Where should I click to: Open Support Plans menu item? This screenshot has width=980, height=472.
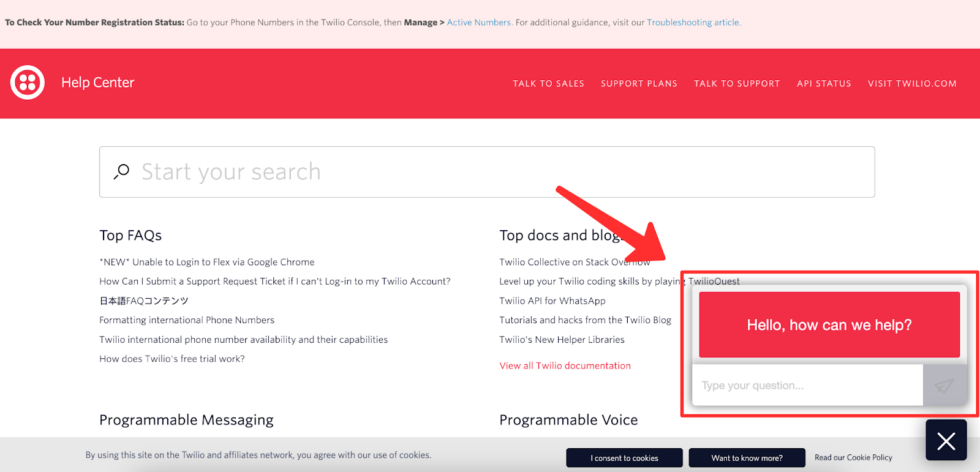pos(639,84)
